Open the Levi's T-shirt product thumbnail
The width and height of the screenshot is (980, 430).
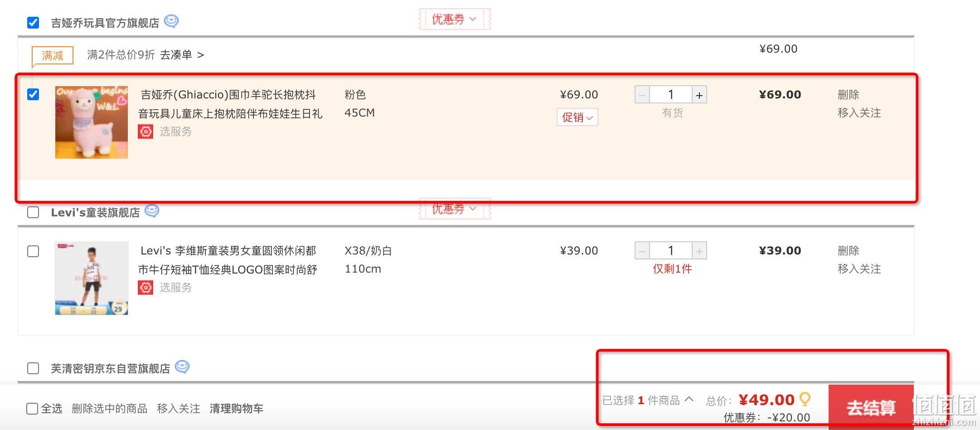click(92, 278)
